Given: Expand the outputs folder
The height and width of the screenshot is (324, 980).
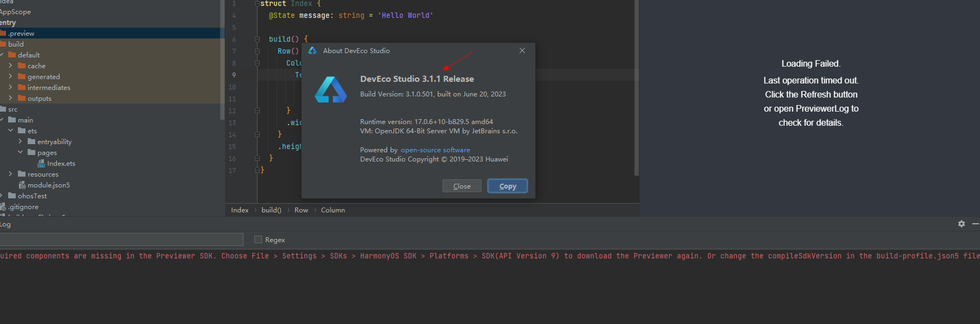Looking at the screenshot, I should tap(10, 98).
